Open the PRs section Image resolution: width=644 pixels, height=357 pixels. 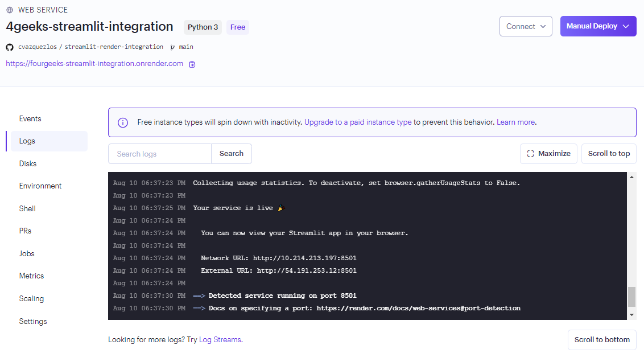pyautogui.click(x=25, y=231)
